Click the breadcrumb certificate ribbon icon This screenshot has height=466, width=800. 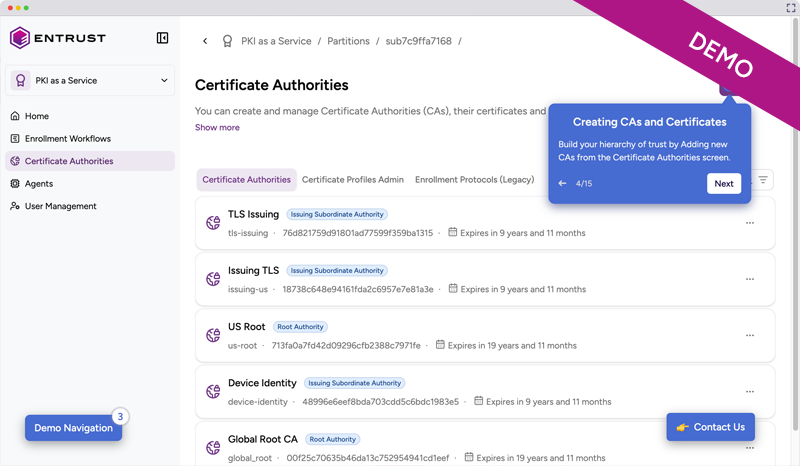[228, 41]
